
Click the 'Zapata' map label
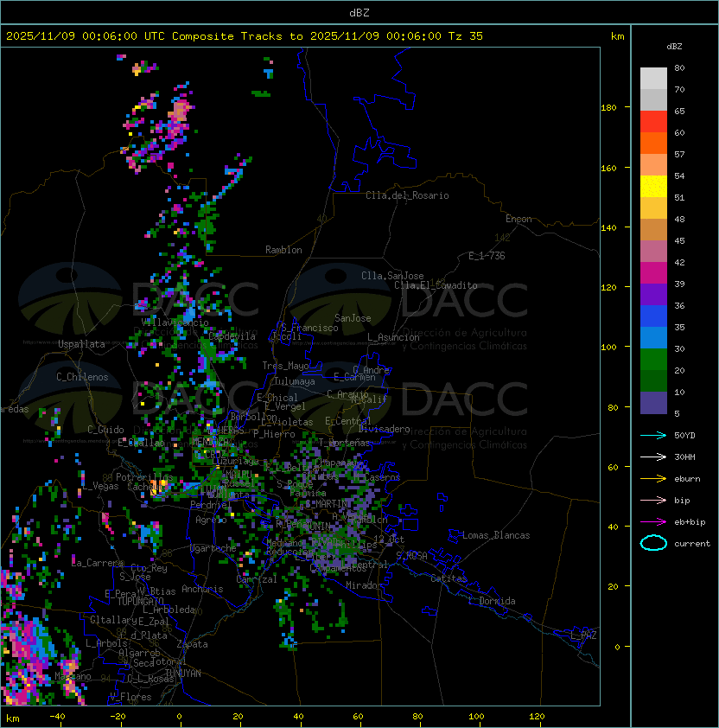coord(192,644)
